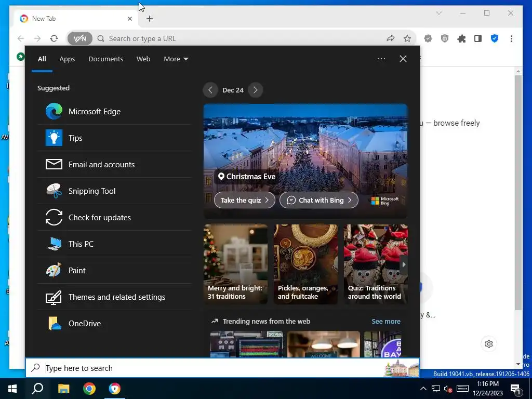The height and width of the screenshot is (399, 532).
Task: Open See more trending news
Action: tap(386, 321)
